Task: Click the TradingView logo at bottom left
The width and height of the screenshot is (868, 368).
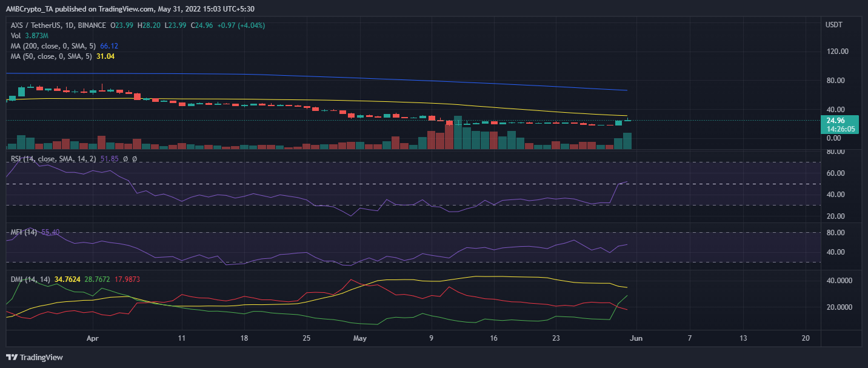Action: pyautogui.click(x=35, y=358)
